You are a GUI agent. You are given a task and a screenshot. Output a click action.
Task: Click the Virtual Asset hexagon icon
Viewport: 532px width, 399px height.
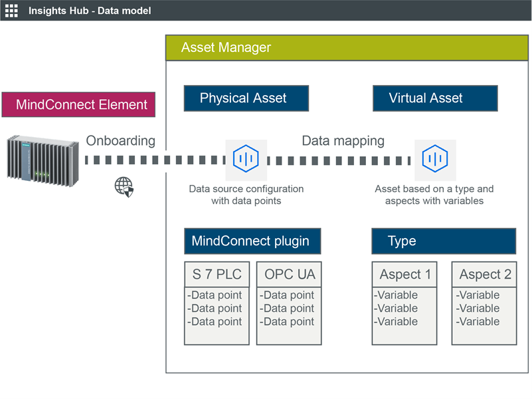coord(435,159)
